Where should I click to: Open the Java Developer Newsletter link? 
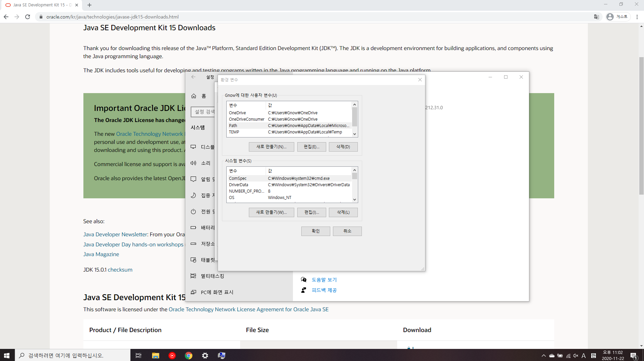115,235
